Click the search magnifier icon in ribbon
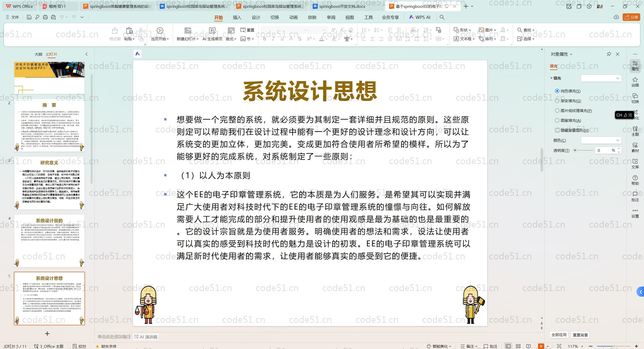 442,17
